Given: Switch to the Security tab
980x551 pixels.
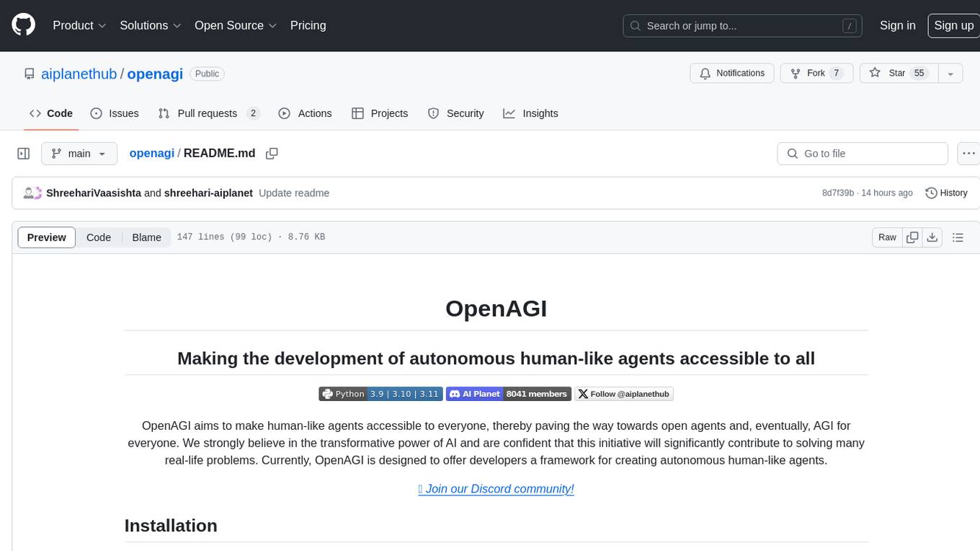Looking at the screenshot, I should coord(455,113).
